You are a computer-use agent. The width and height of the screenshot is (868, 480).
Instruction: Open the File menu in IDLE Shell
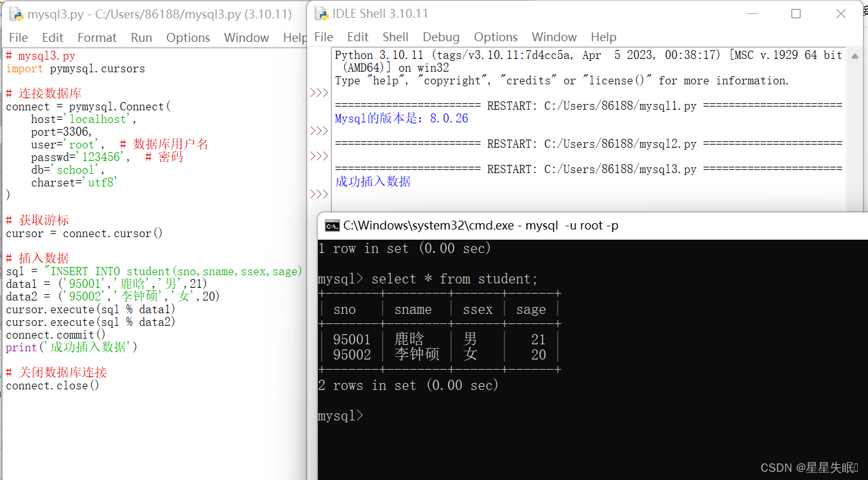pyautogui.click(x=324, y=37)
